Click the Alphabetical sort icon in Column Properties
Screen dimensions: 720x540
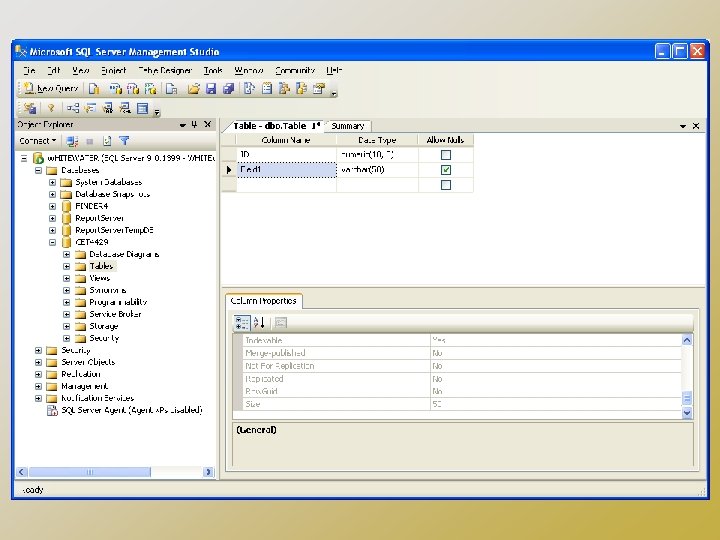pyautogui.click(x=259, y=322)
